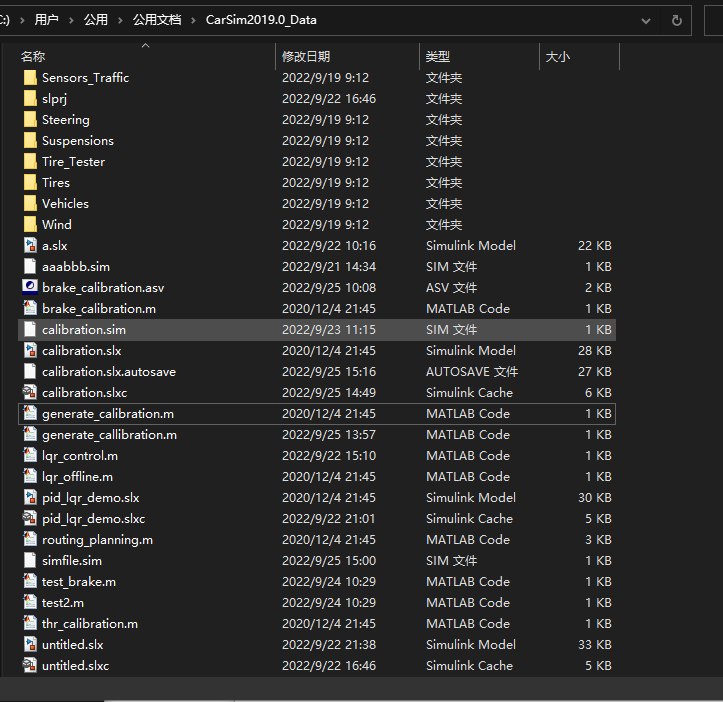Expand the chevron after 用户 breadcrumb
This screenshot has width=723, height=702.
pyautogui.click(x=71, y=20)
